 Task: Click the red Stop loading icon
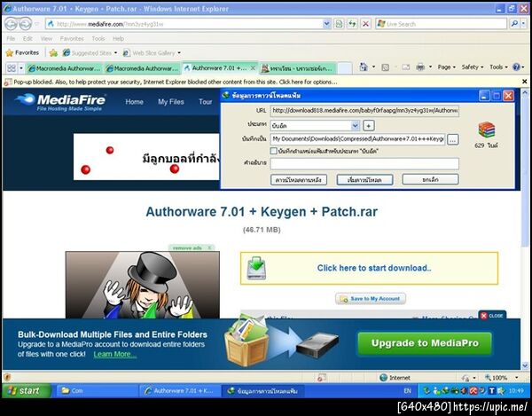click(x=365, y=24)
